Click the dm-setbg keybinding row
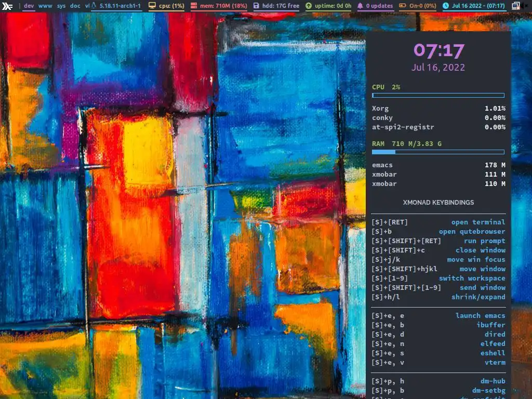Viewport: 532px width, 399px height. 438,391
